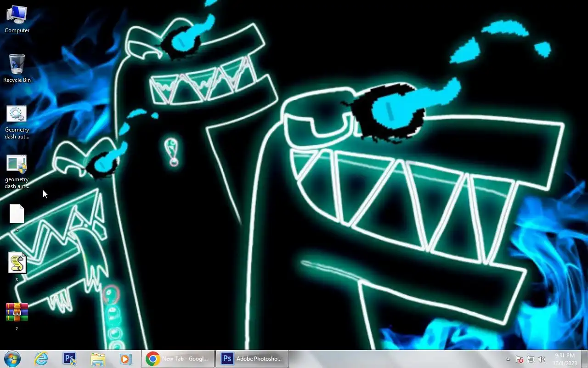Open the network connection tray icon
This screenshot has width=588, height=368.
[x=531, y=359]
